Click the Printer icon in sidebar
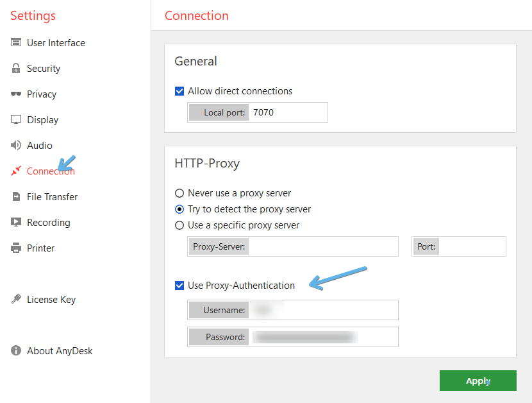Viewport: 532px width, 403px height. coord(16,248)
